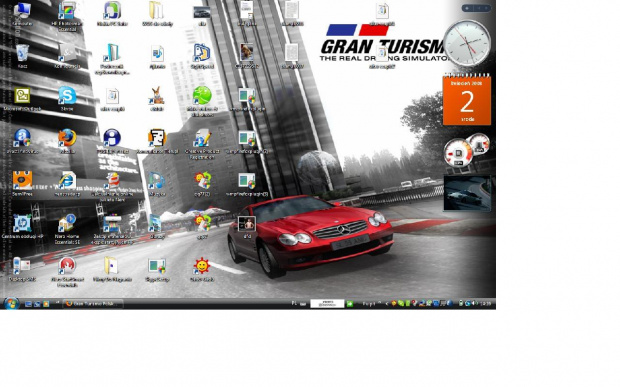Click the CPU meter gauge gadget
This screenshot has width=620, height=387.
[x=467, y=151]
